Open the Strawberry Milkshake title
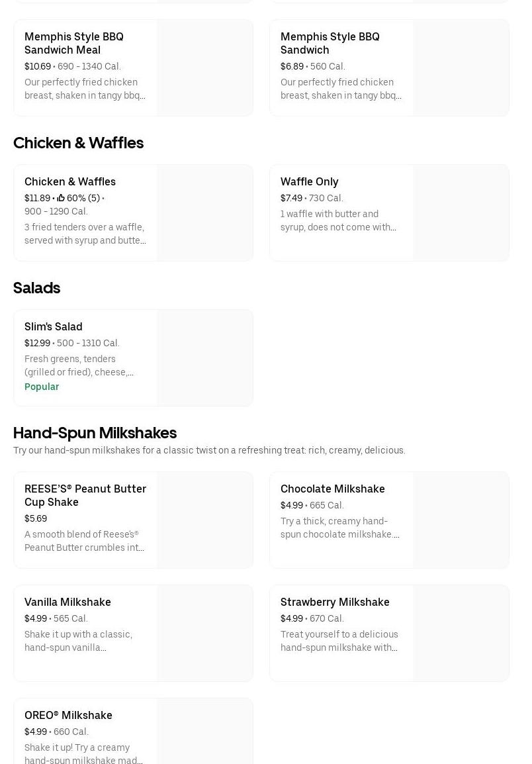Viewport: 532px width, 764px height. 335,602
